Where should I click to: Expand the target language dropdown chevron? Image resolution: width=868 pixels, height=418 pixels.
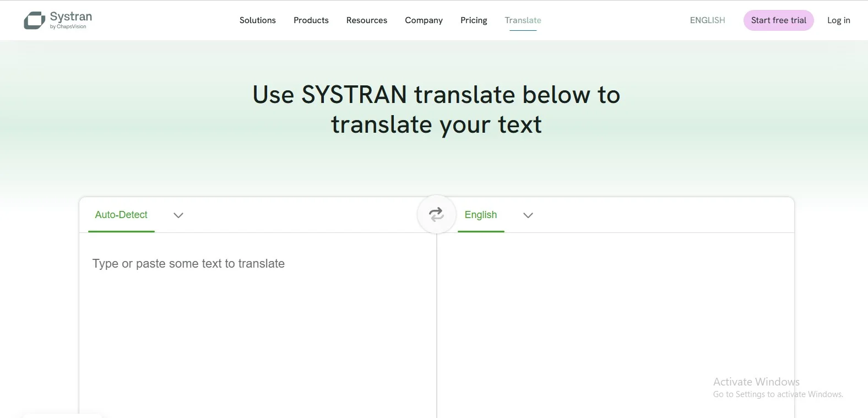click(x=528, y=215)
